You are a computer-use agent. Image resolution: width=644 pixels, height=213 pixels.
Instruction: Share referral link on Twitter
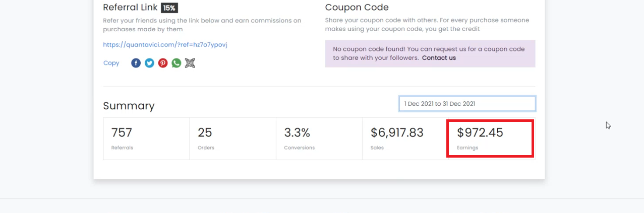click(x=149, y=63)
